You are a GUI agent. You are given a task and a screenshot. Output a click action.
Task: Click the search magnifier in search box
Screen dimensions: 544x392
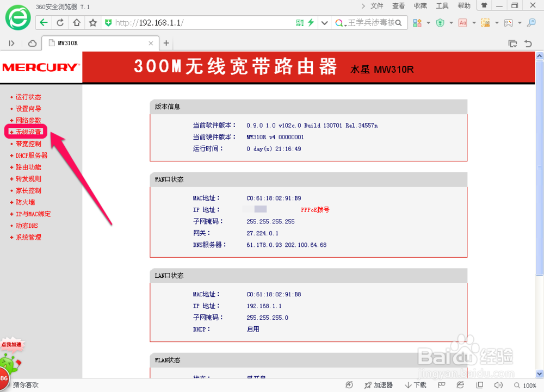(399, 23)
